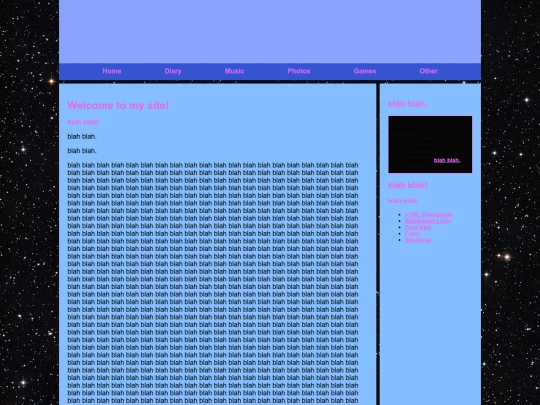Click the sidebar 'blah blah!' heading below black box

pos(408,185)
